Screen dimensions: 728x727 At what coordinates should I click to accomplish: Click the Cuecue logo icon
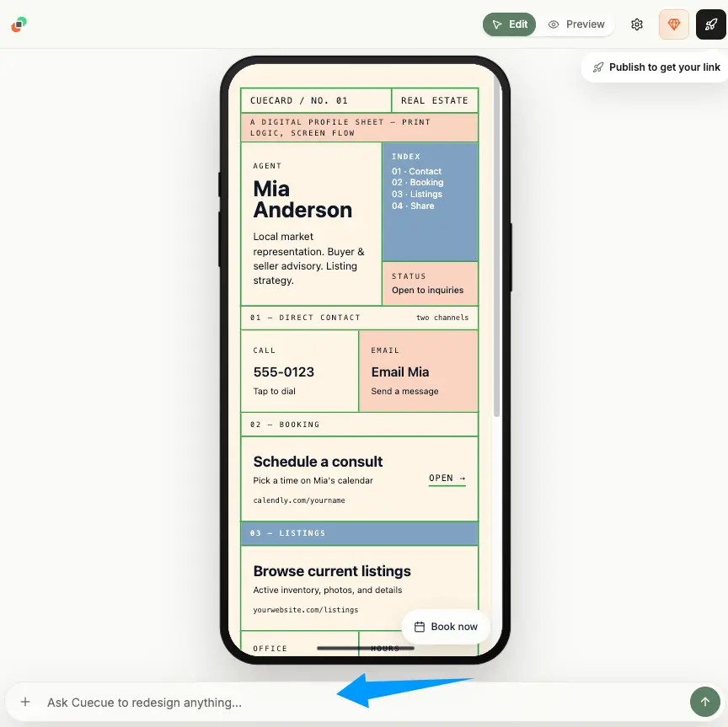[19, 24]
